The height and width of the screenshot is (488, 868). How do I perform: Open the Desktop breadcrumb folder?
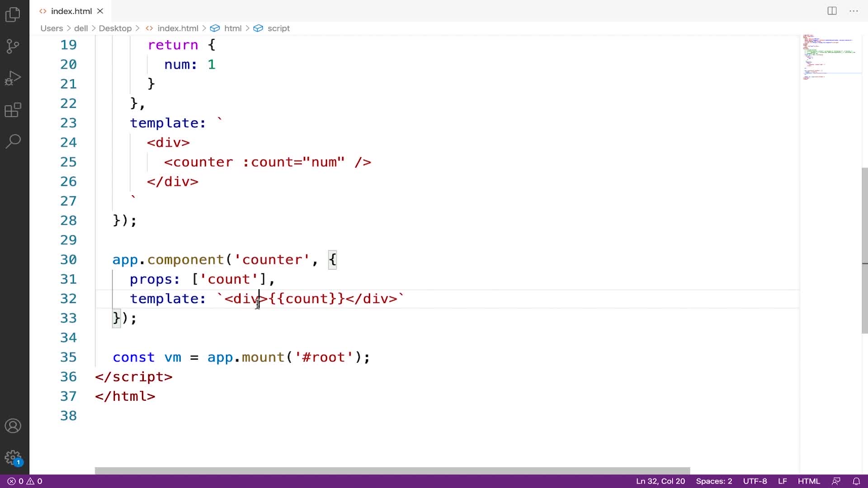point(115,28)
